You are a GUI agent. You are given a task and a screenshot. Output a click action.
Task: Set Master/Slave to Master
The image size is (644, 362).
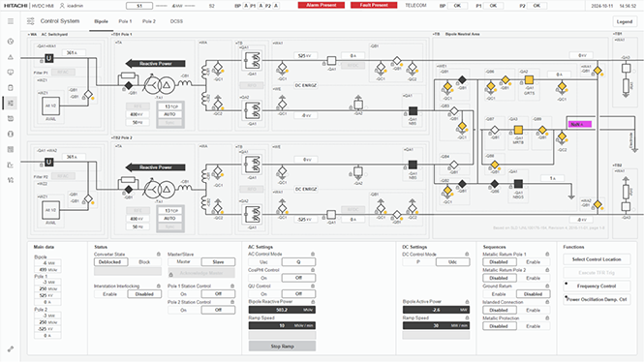click(184, 262)
